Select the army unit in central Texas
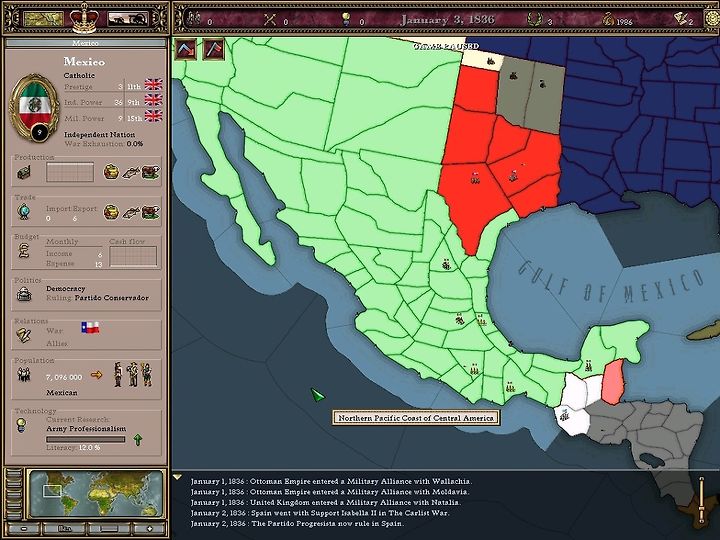This screenshot has width=720, height=540. point(475,177)
